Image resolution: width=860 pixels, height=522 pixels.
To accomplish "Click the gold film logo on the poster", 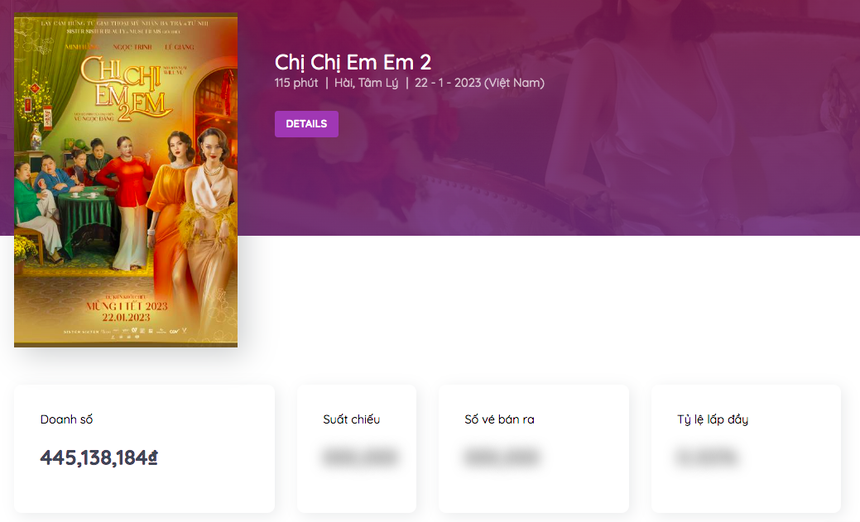I will pyautogui.click(x=127, y=88).
